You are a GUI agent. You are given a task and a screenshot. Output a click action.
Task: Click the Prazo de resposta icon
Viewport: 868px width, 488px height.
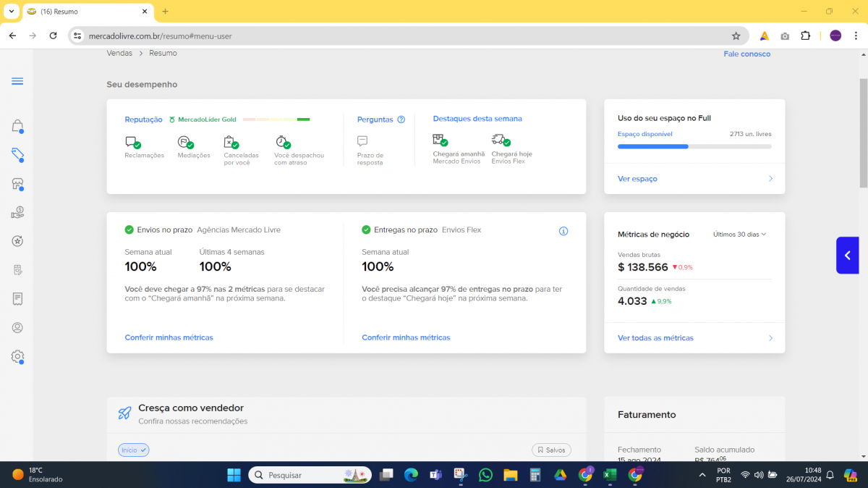pos(362,141)
